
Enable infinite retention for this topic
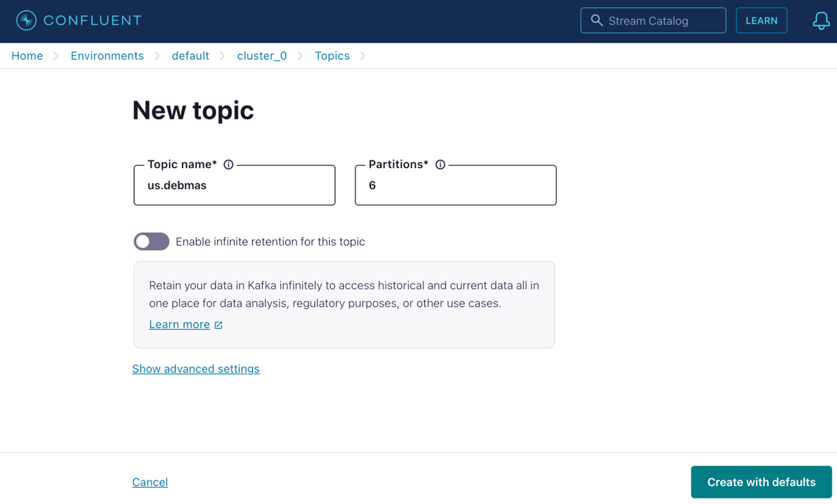pyautogui.click(x=151, y=241)
